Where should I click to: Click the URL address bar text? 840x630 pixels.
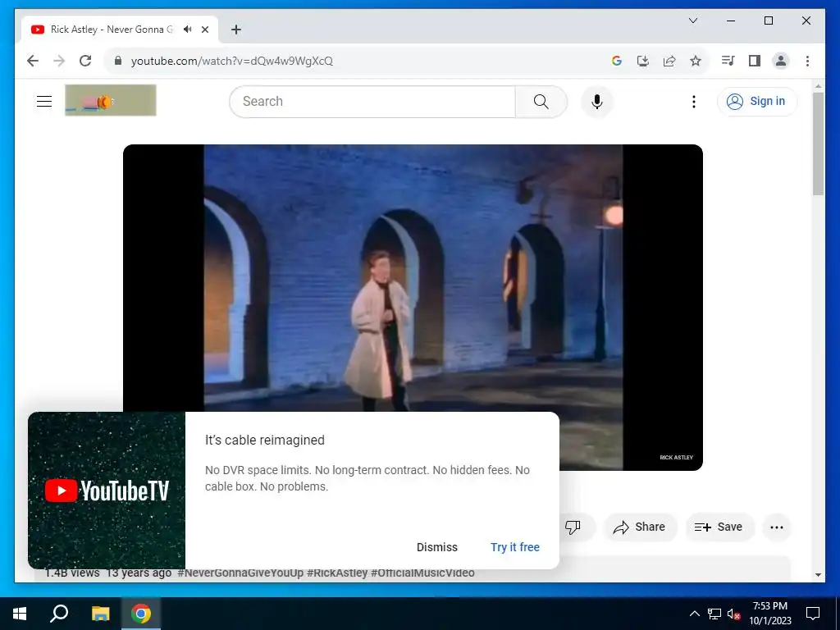click(232, 61)
